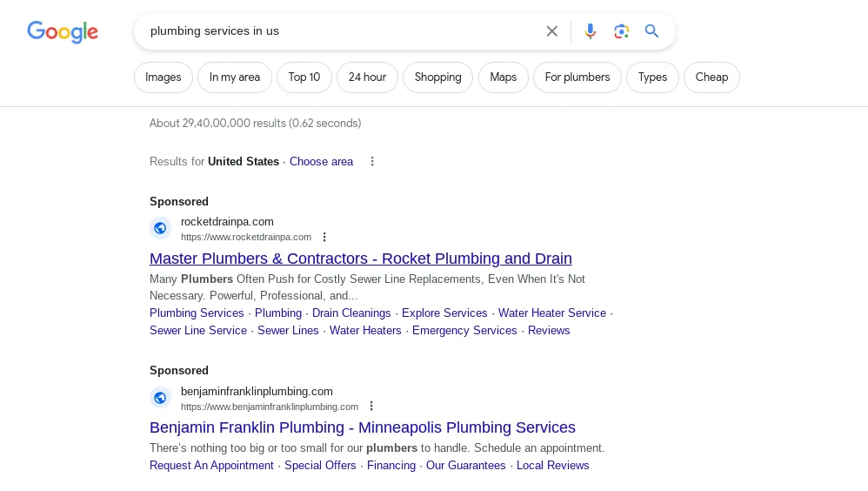
Task: Click the Water Heater Service sitelink
Action: point(552,313)
